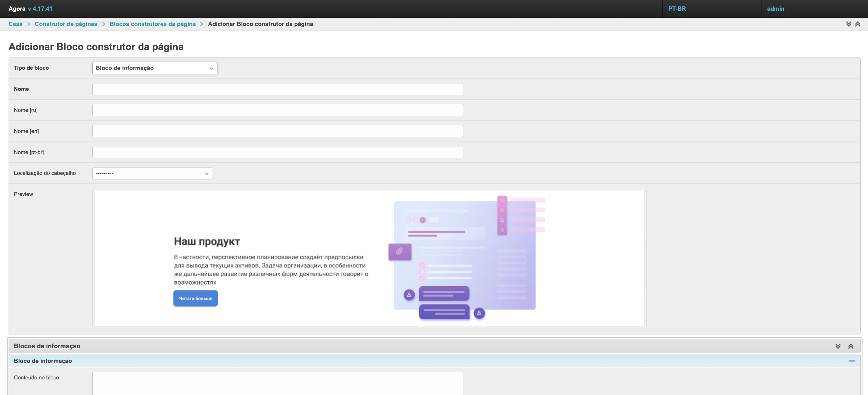Click the Bloco de informação section header
868x395 pixels.
click(43, 361)
